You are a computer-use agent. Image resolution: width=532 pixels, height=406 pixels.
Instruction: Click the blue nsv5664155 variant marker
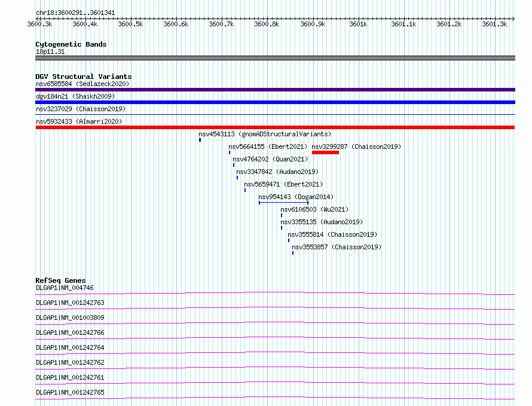(x=230, y=152)
